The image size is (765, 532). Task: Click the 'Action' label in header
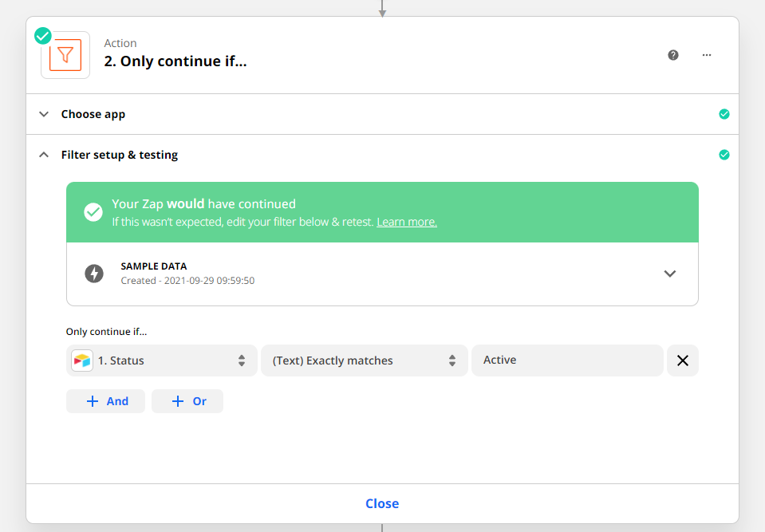120,43
